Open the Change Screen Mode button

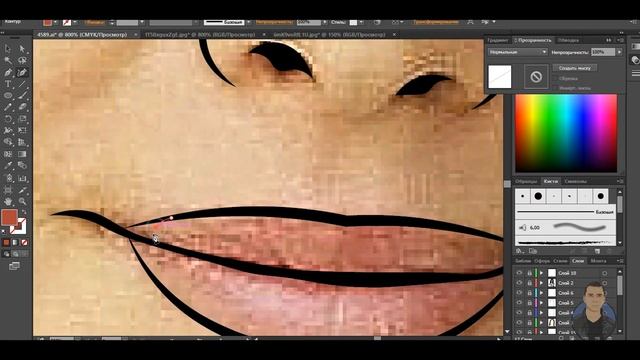click(x=14, y=266)
